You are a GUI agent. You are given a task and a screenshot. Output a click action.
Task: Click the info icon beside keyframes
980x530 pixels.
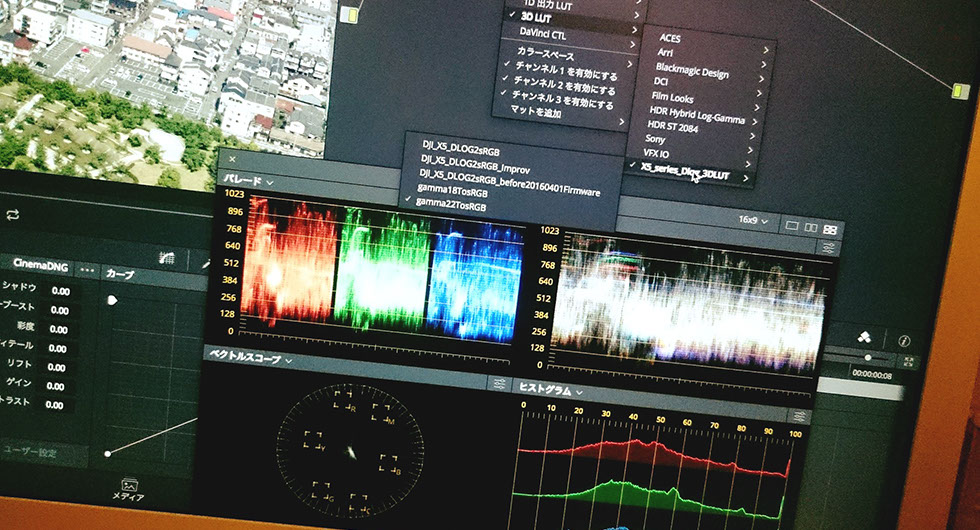point(904,341)
